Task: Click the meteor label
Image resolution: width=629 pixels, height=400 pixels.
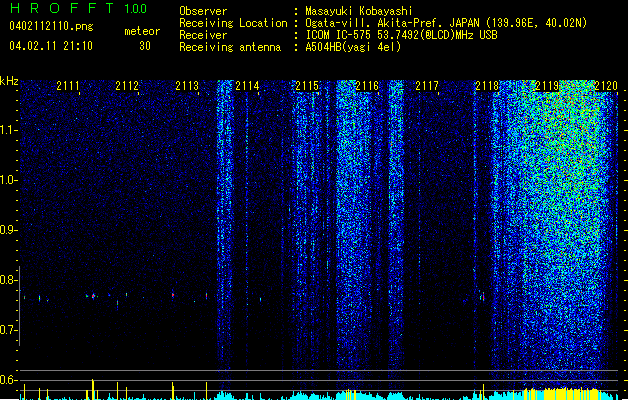Action: (x=142, y=31)
